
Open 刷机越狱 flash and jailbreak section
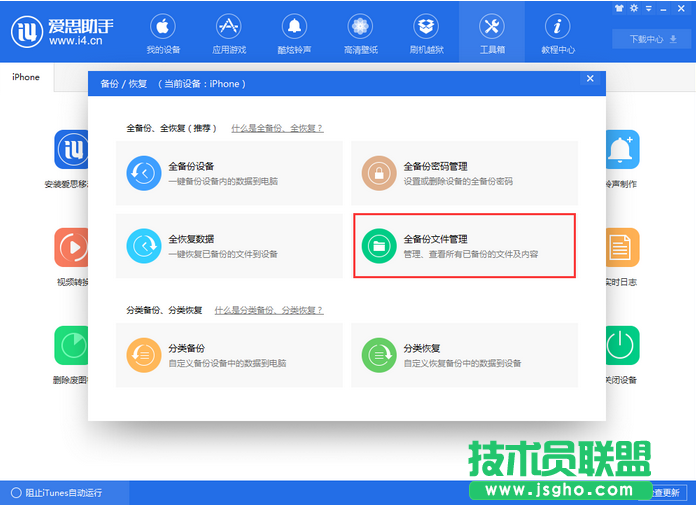point(426,34)
